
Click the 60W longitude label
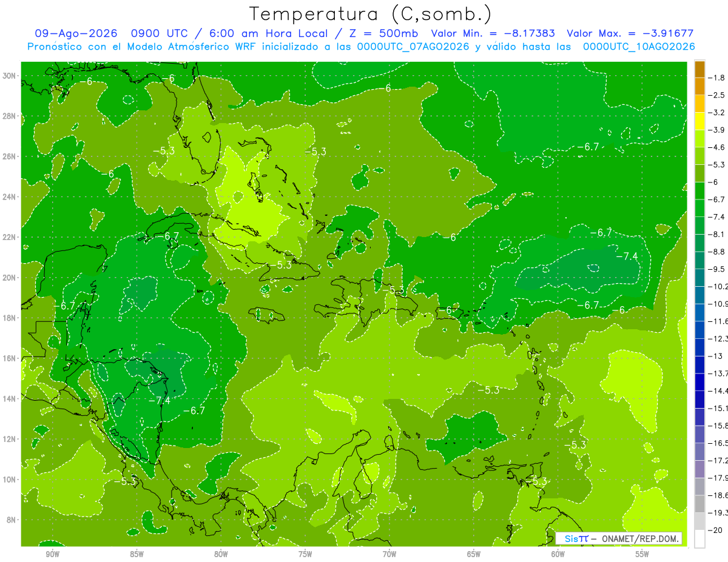click(558, 554)
